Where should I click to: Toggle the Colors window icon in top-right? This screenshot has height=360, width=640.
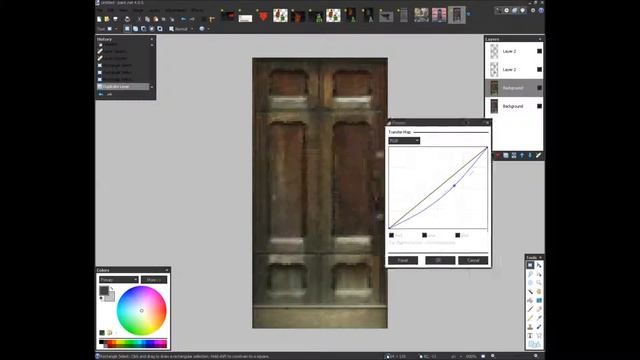pos(523,11)
